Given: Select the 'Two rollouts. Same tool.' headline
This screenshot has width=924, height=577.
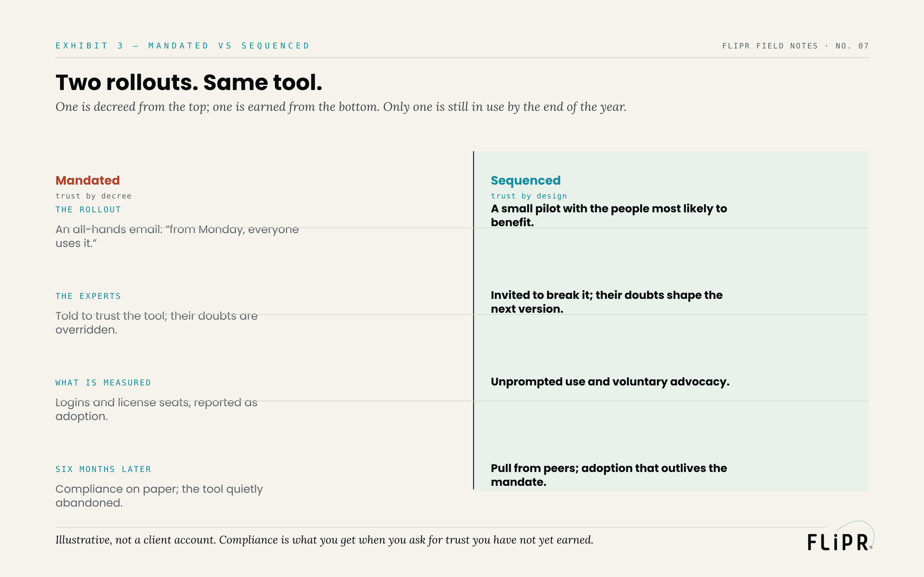Looking at the screenshot, I should coord(189,83).
